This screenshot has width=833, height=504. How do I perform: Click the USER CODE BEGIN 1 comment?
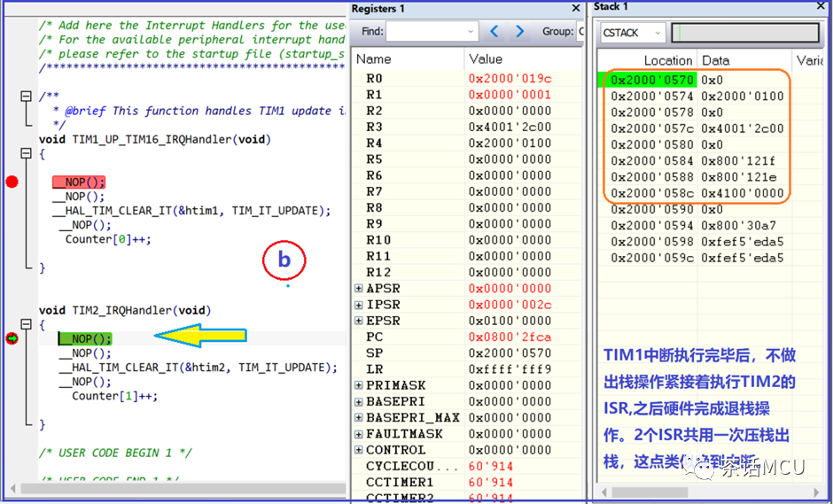115,453
